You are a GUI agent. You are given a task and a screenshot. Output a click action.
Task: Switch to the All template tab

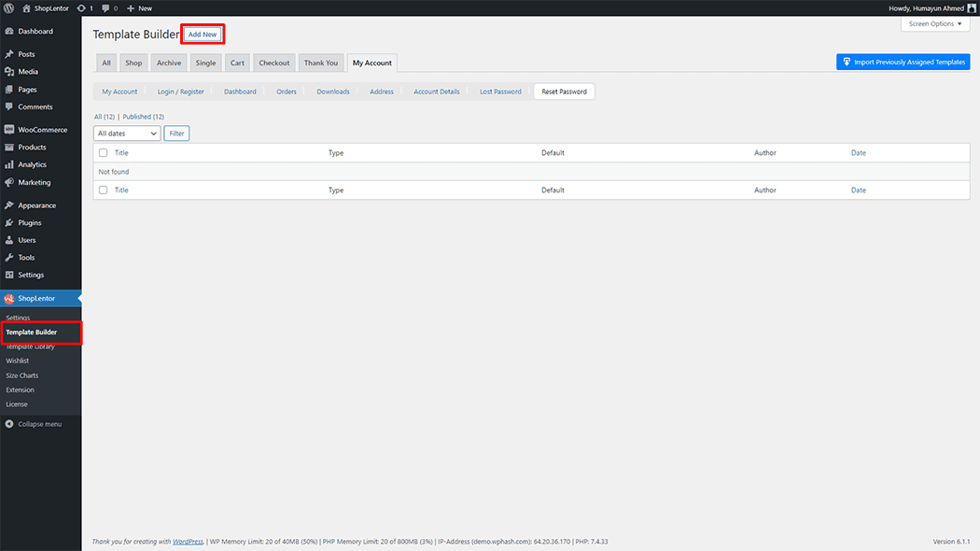106,63
